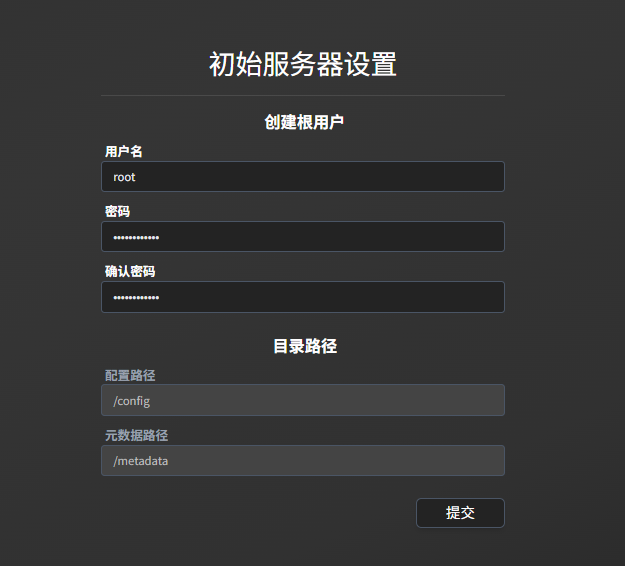The width and height of the screenshot is (625, 566).
Task: Click the 元数据路径 label
Action: point(136,435)
